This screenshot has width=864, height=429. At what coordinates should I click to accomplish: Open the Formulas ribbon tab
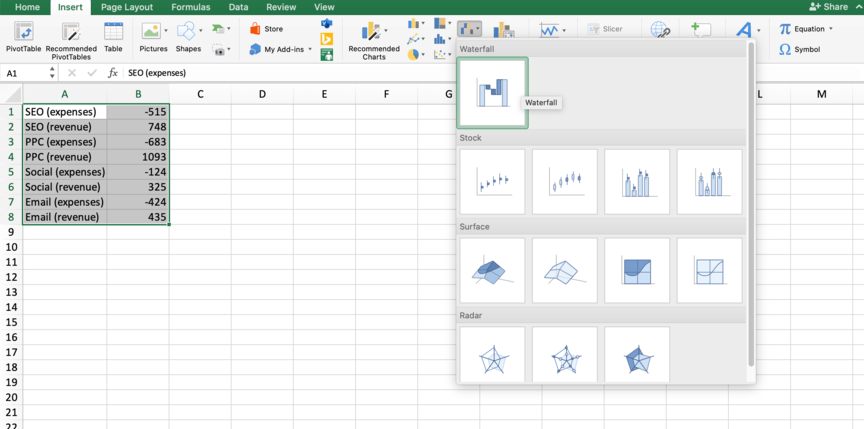pos(190,7)
